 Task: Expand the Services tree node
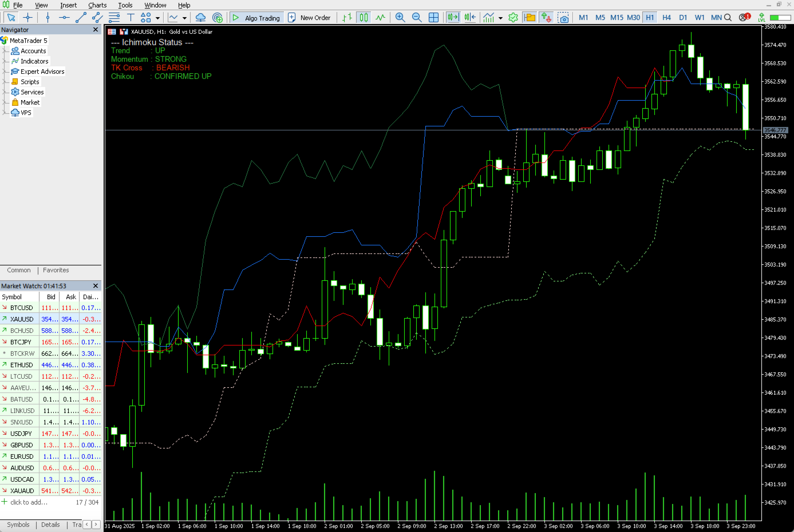[5, 92]
